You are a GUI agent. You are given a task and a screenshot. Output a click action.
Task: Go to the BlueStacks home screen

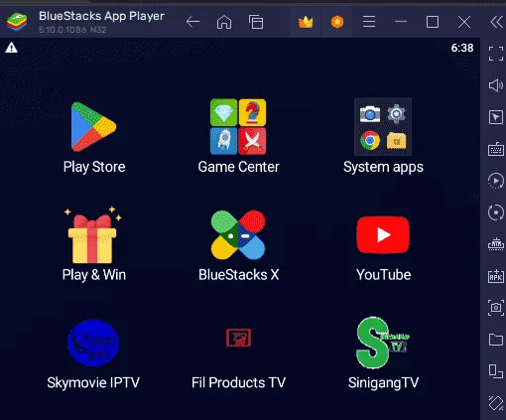[224, 22]
